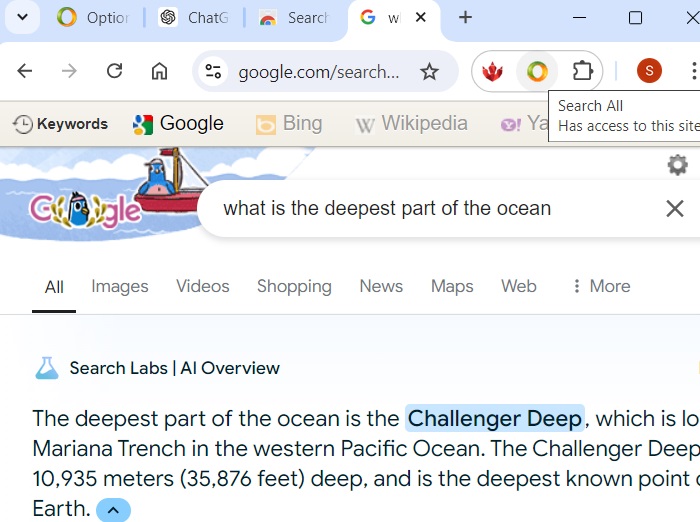This screenshot has height=522, width=700.
Task: Select the All results tab
Action: tap(54, 287)
